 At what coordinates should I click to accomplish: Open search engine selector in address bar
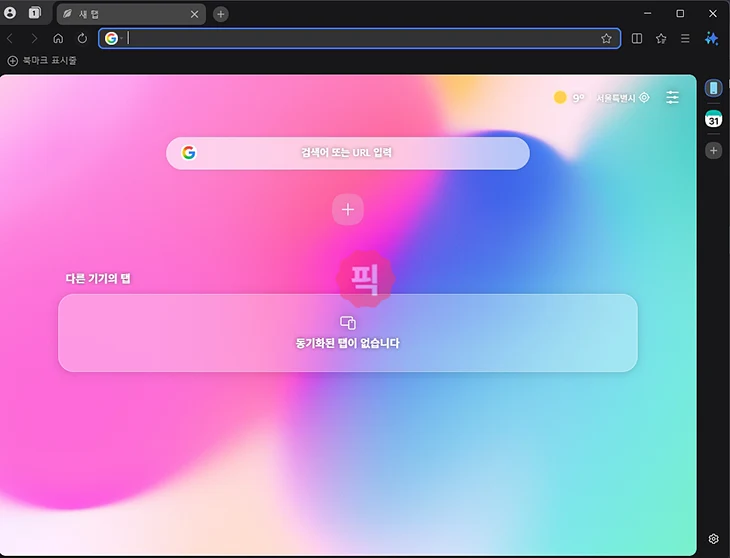(x=113, y=38)
